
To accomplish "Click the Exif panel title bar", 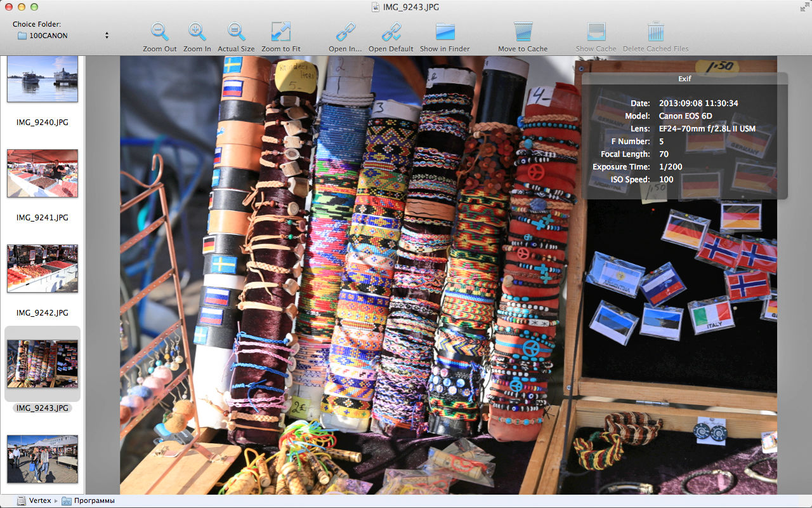I will pos(684,79).
